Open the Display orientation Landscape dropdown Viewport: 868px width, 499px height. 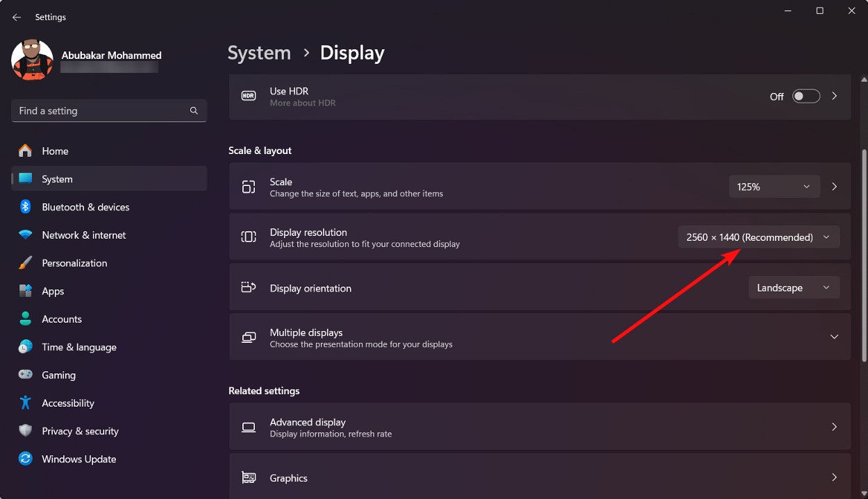pos(794,287)
